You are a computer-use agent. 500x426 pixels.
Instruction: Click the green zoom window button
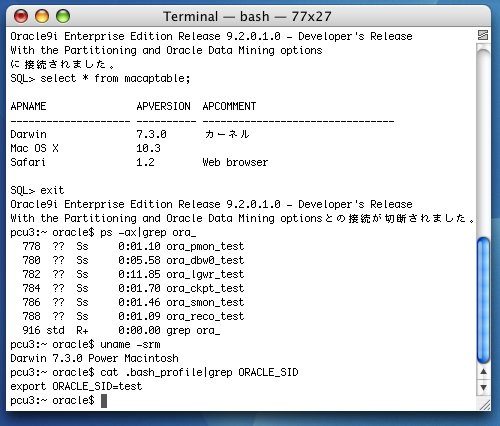pyautogui.click(x=63, y=16)
